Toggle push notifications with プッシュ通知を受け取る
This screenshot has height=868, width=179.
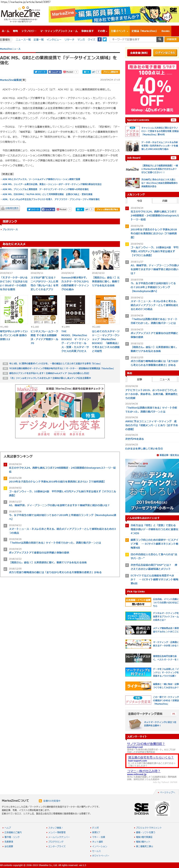[107, 209]
